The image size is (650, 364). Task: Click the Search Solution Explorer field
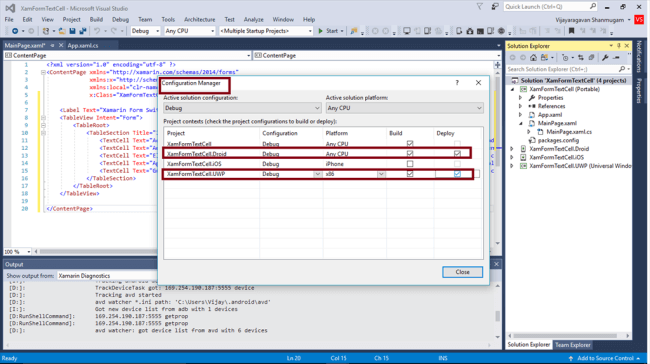click(564, 69)
